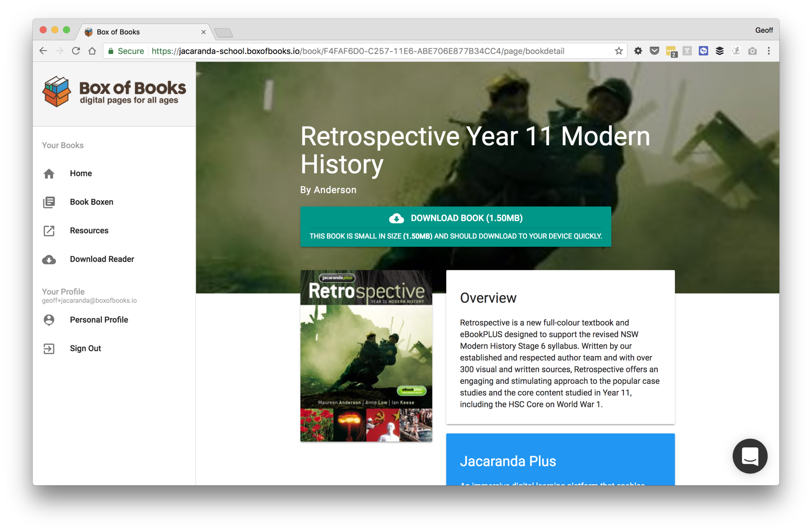Click the Pocket extension icon
This screenshot has width=812, height=532.
(654, 51)
